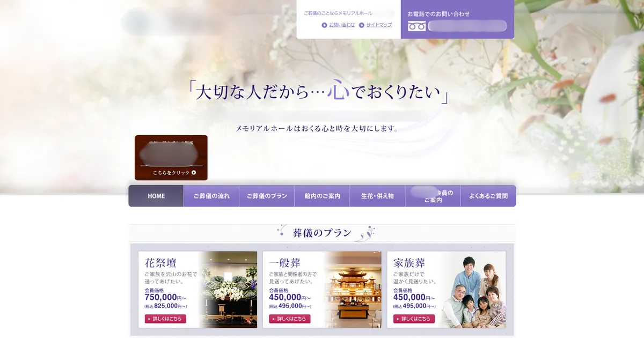Open the サイトマップ link

click(378, 25)
